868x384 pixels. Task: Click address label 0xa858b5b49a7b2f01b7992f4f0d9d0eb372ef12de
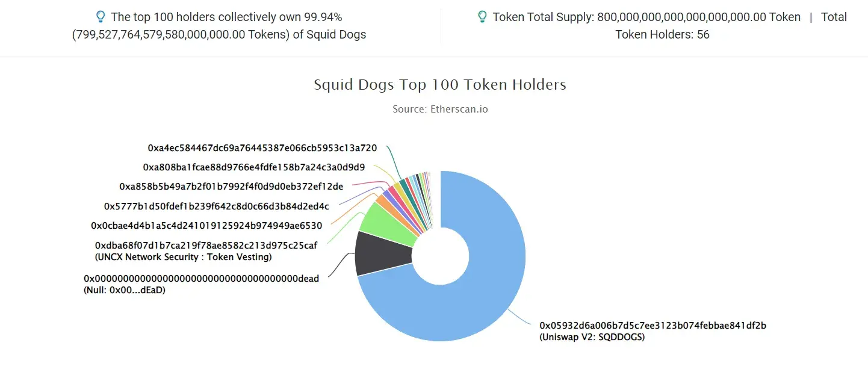pyautogui.click(x=231, y=187)
